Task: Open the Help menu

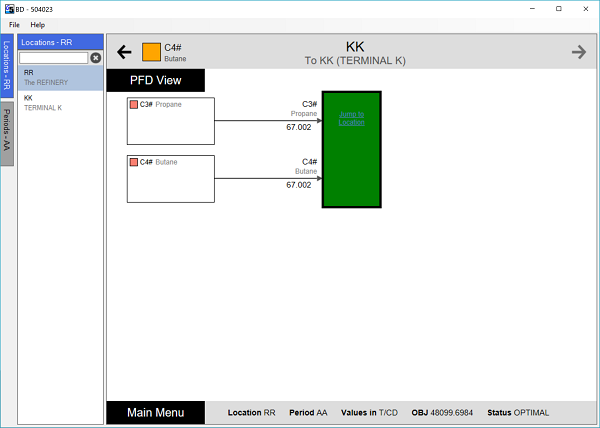Action: pos(37,24)
